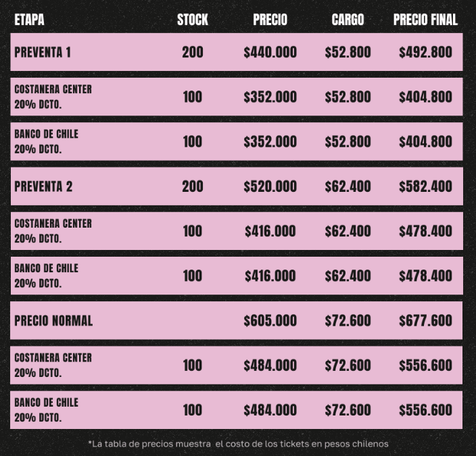Screen dimensions: 476x456
Task: Click the $62.400 cargo in PREVENTA 2 row
Action: (x=348, y=186)
